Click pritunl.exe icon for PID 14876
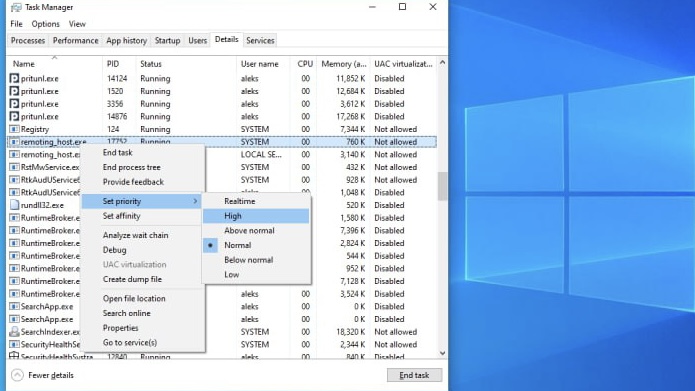 [14, 116]
